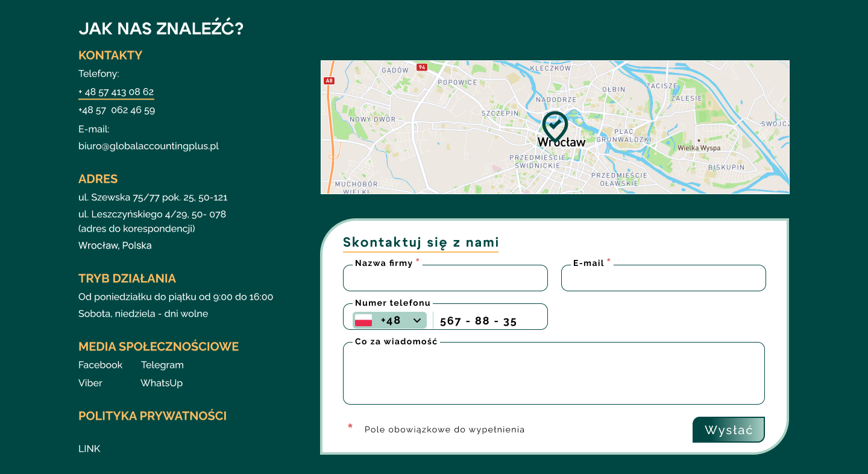Click the 94 road badge on map
This screenshot has width=868, height=474.
(x=422, y=67)
